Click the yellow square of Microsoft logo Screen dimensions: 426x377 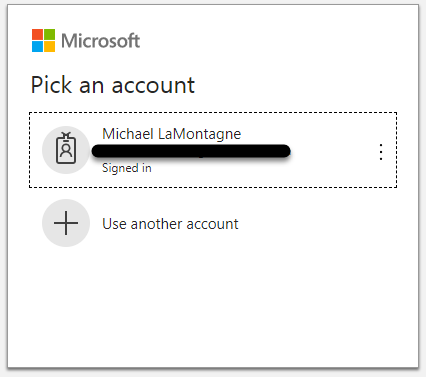pyautogui.click(x=50, y=47)
